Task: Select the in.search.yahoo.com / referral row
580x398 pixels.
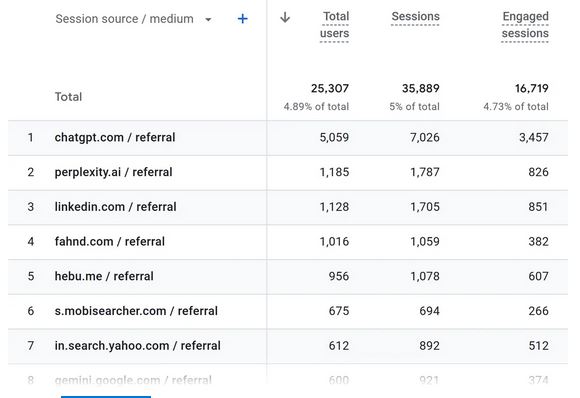Action: point(288,346)
